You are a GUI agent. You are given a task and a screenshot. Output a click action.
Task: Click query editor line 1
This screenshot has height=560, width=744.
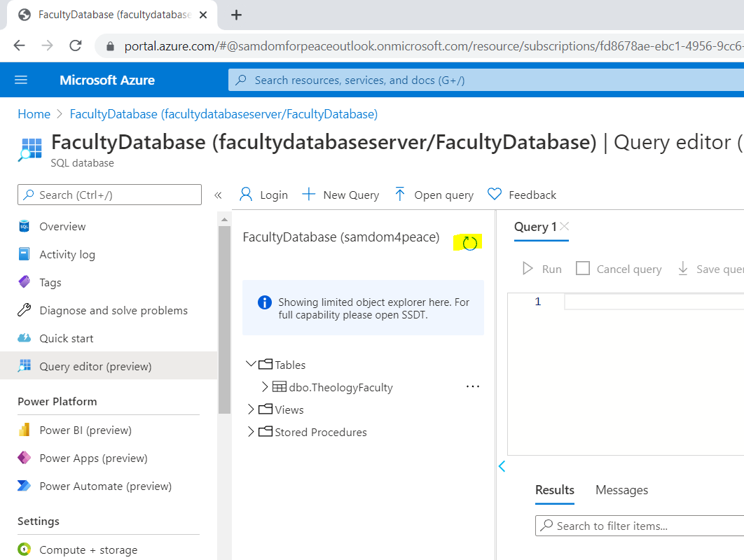click(x=654, y=302)
